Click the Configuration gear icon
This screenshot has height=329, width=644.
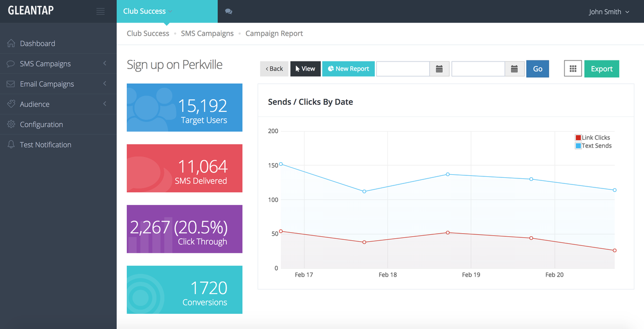pos(11,124)
